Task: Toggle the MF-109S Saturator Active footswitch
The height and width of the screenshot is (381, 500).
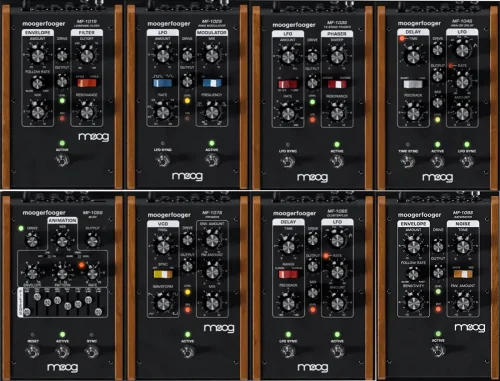Action: pyautogui.click(x=438, y=351)
